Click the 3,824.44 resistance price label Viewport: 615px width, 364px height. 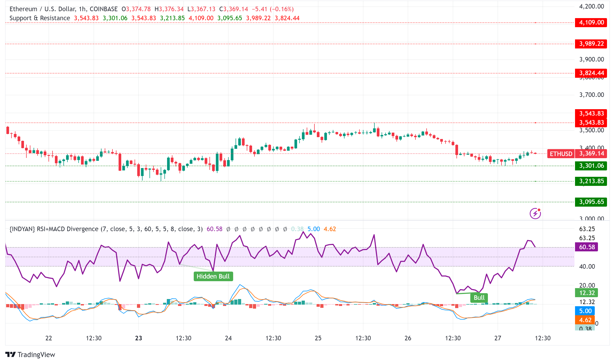[x=591, y=73]
